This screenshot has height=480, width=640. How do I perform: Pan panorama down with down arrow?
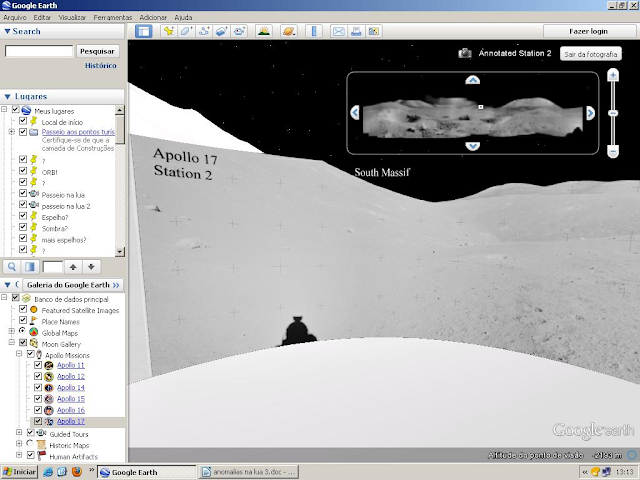click(473, 146)
